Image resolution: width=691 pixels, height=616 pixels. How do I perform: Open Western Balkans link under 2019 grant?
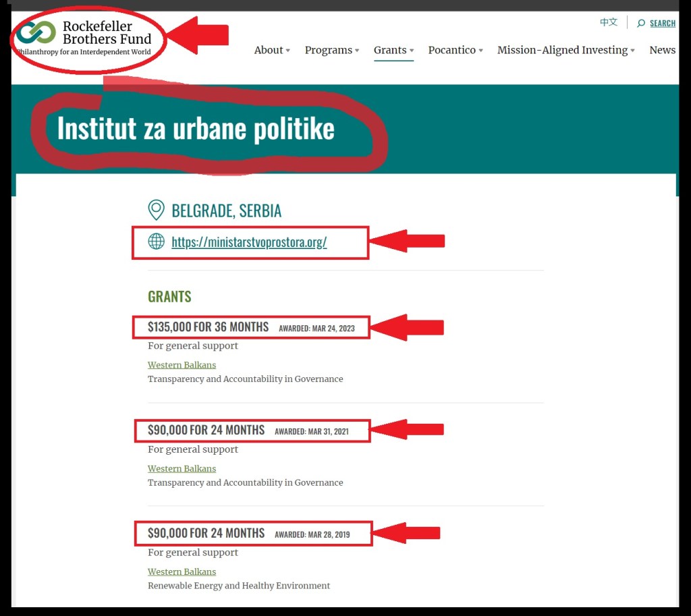(182, 571)
